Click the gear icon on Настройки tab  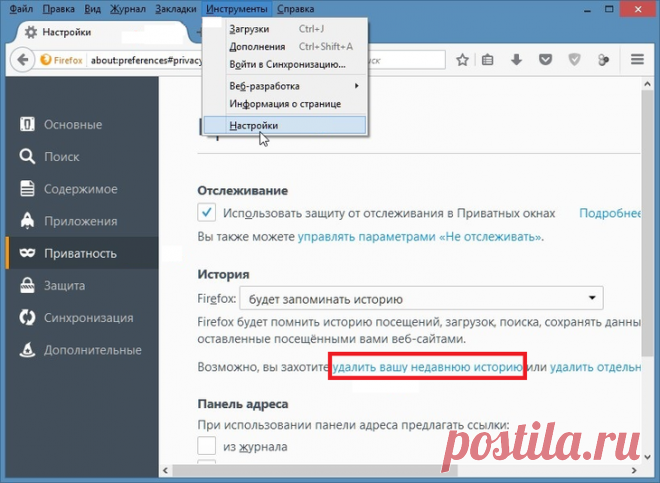[x=31, y=32]
